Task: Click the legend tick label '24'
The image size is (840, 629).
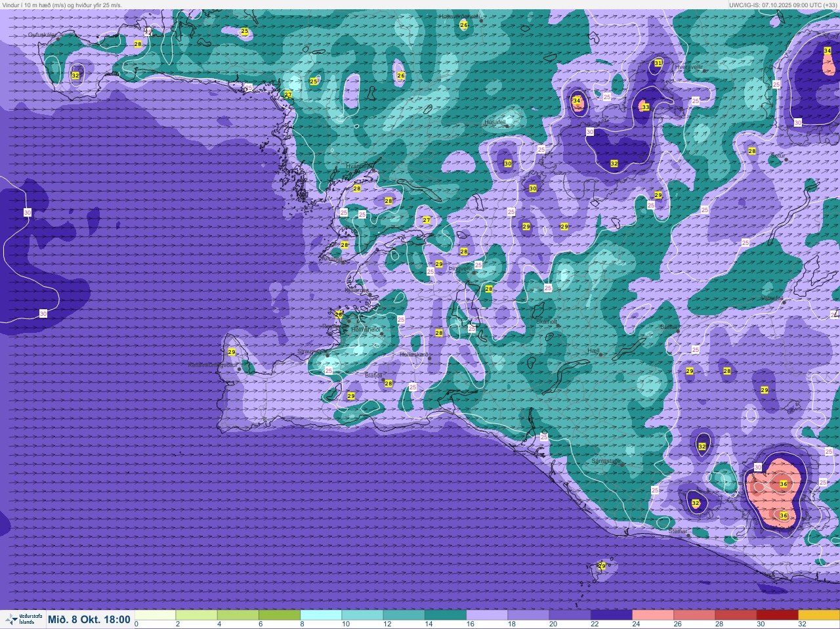Action: (x=635, y=624)
